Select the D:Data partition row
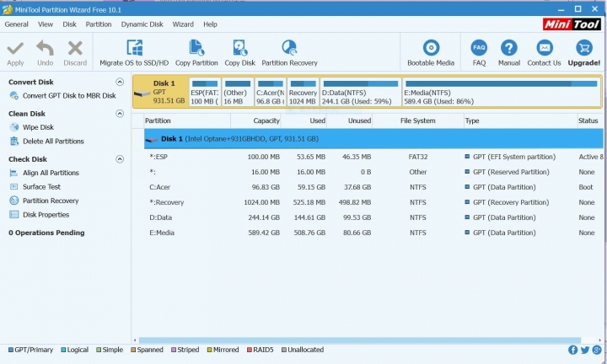Viewport: 607px width, 364px height. coord(373,217)
